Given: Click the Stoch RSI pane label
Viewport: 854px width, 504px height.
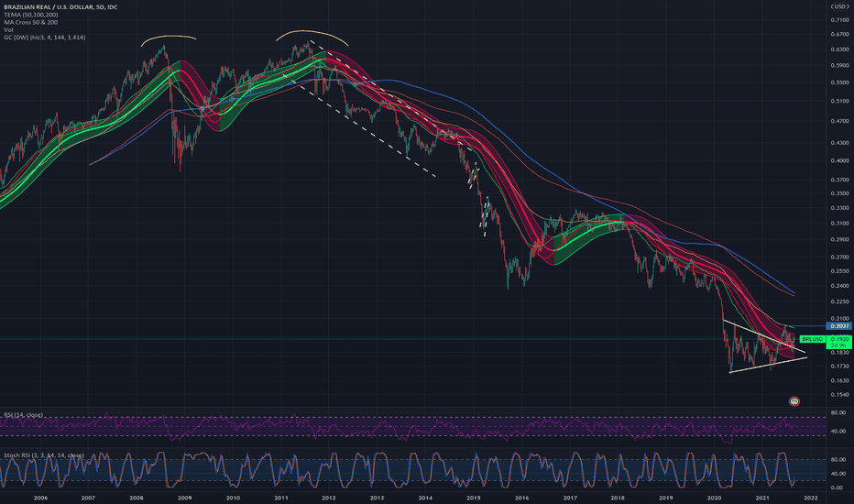Looking at the screenshot, I should point(44,455).
